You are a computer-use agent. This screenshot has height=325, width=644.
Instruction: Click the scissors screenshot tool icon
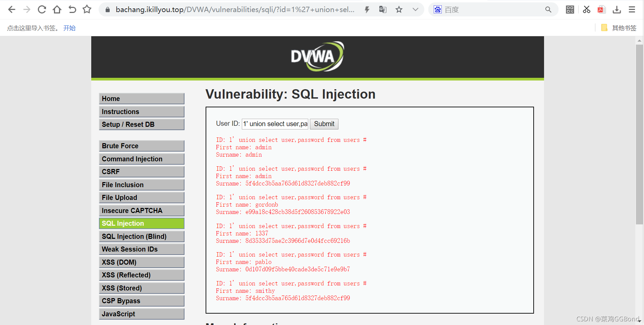(x=586, y=9)
